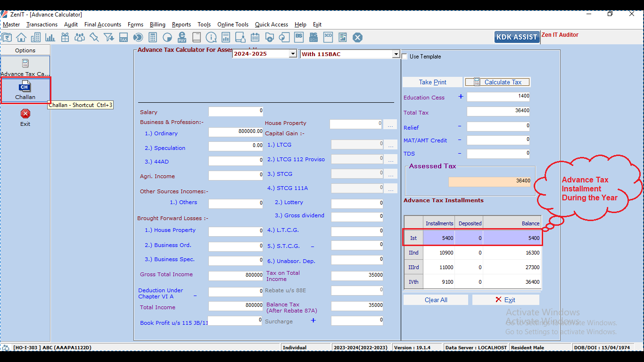Open the With 115BAC regime dropdown
The width and height of the screenshot is (644, 362).
pyautogui.click(x=396, y=54)
